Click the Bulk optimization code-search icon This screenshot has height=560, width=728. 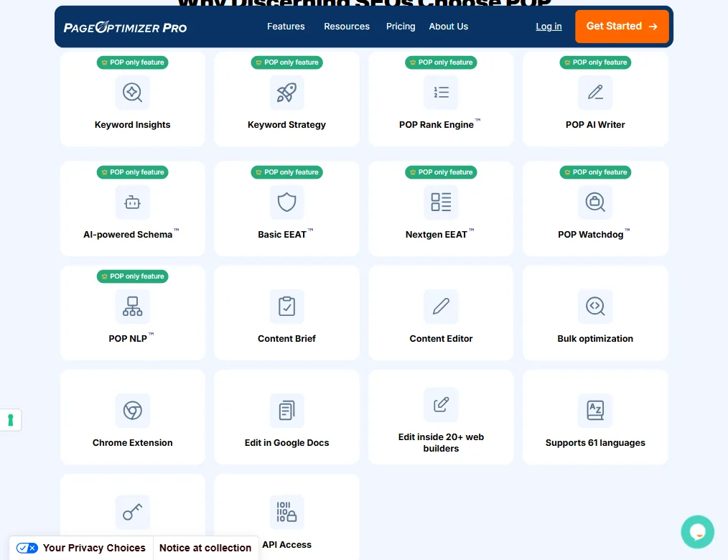(595, 307)
